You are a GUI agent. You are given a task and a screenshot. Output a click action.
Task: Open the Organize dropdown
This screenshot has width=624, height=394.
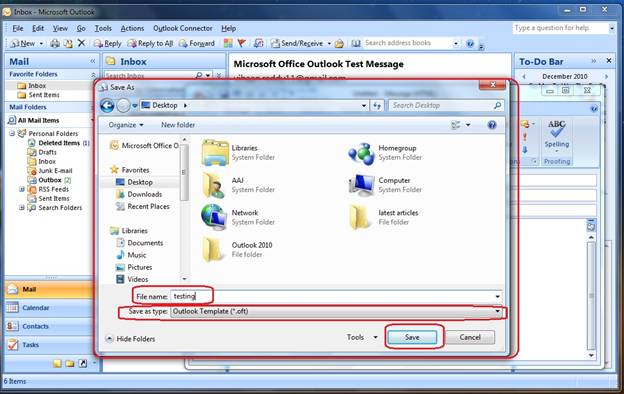point(126,125)
